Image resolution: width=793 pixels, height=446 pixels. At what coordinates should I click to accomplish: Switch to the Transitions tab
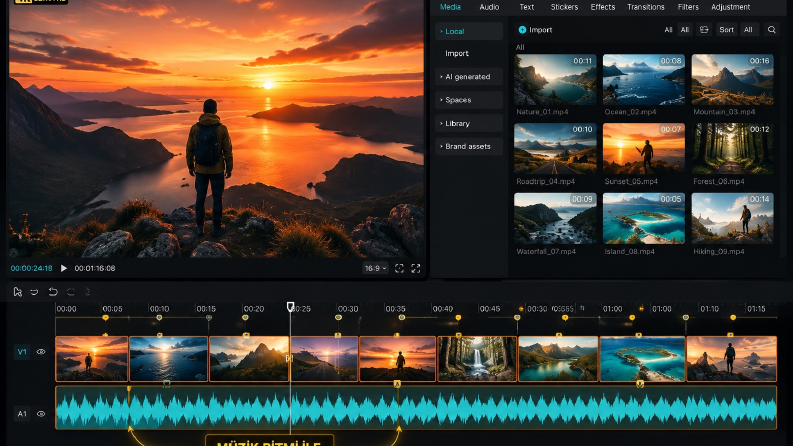(645, 7)
